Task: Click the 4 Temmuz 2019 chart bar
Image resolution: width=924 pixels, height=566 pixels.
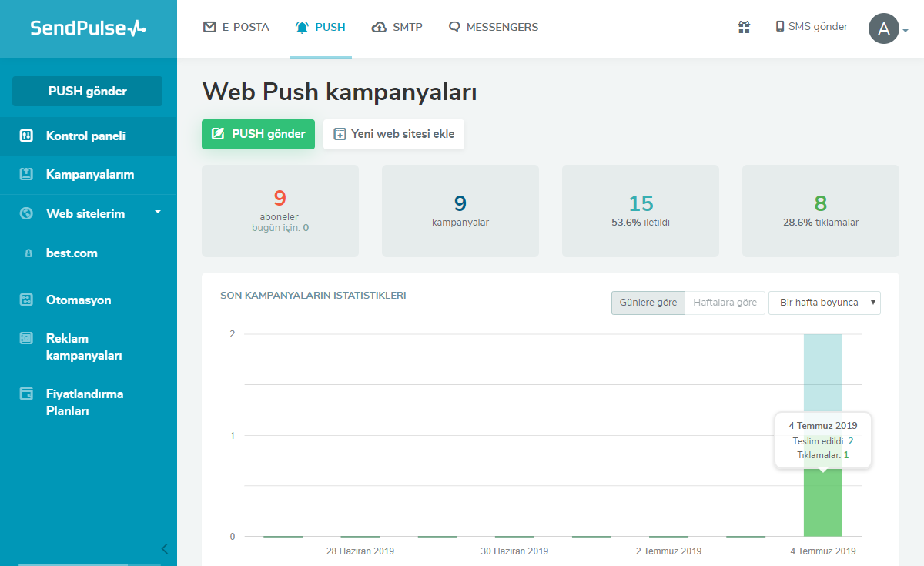Action: pos(822,508)
